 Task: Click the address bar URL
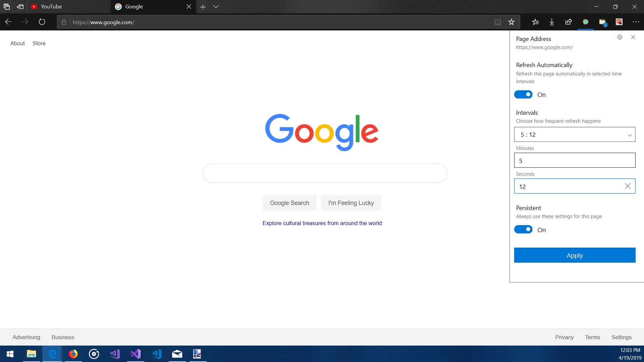click(103, 22)
